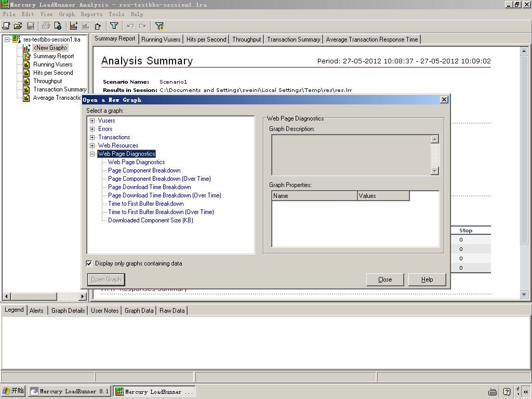Viewport: 532px width, 399px height.
Task: Close the Open a New Graph dialog
Action: click(x=444, y=99)
